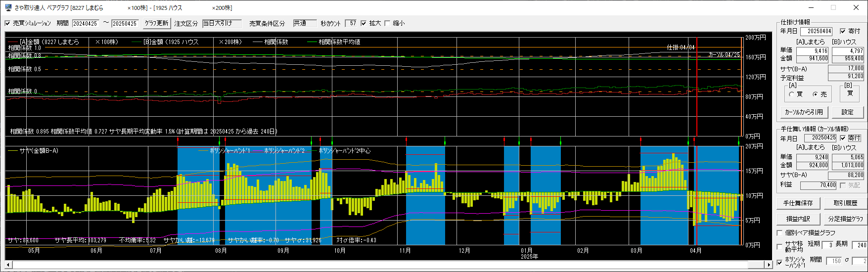Click the カーソル:04/25 chart label

click(724, 54)
